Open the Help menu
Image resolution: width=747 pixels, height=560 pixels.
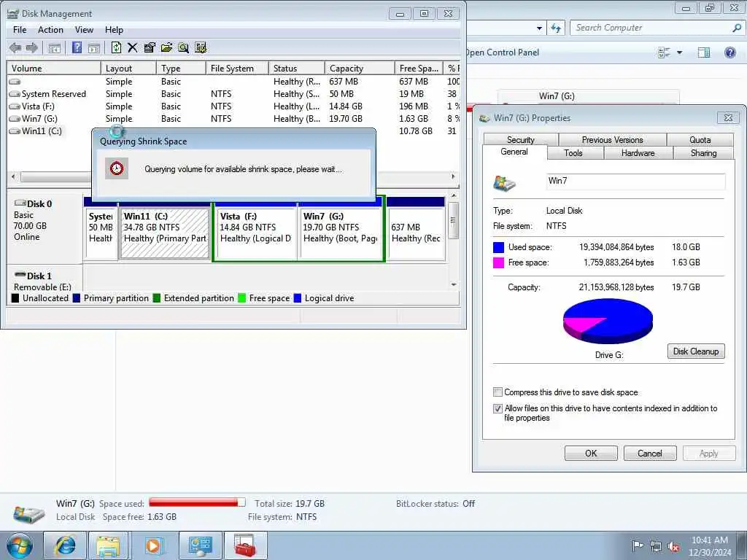[x=114, y=29]
